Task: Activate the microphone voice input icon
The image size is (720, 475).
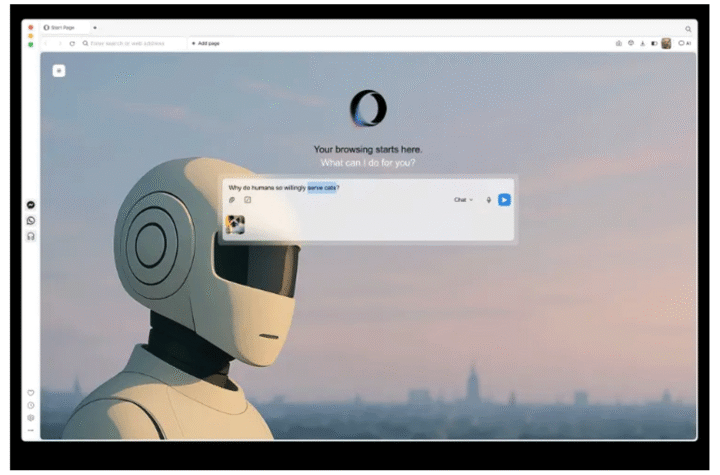Action: pos(489,200)
